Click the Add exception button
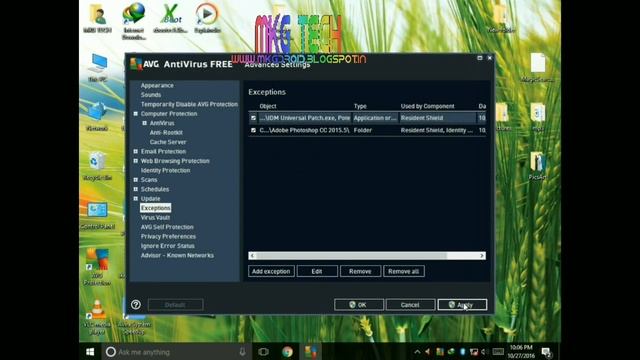 [x=271, y=271]
